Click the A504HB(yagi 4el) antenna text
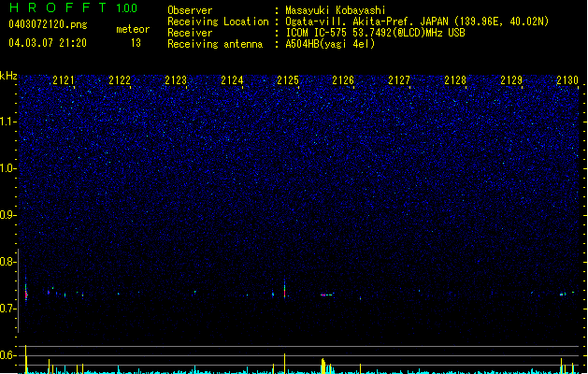This screenshot has width=588, height=374. point(330,44)
